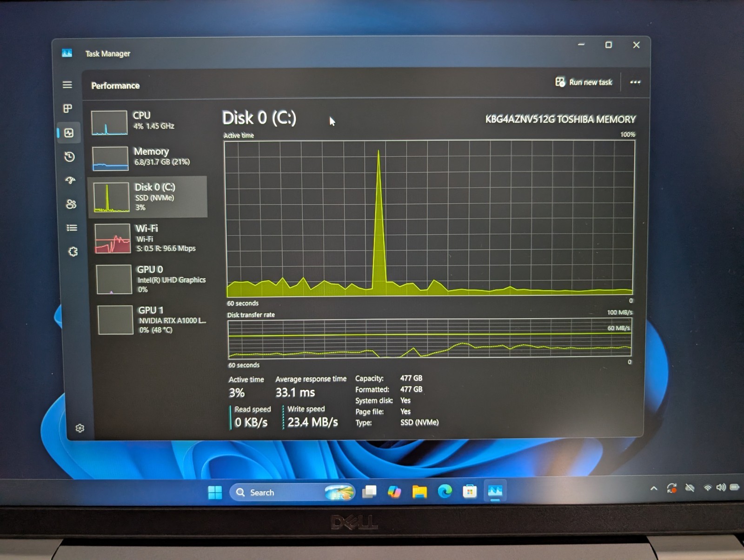This screenshot has height=560, width=744.
Task: Click the Performance page heading
Action: point(115,86)
